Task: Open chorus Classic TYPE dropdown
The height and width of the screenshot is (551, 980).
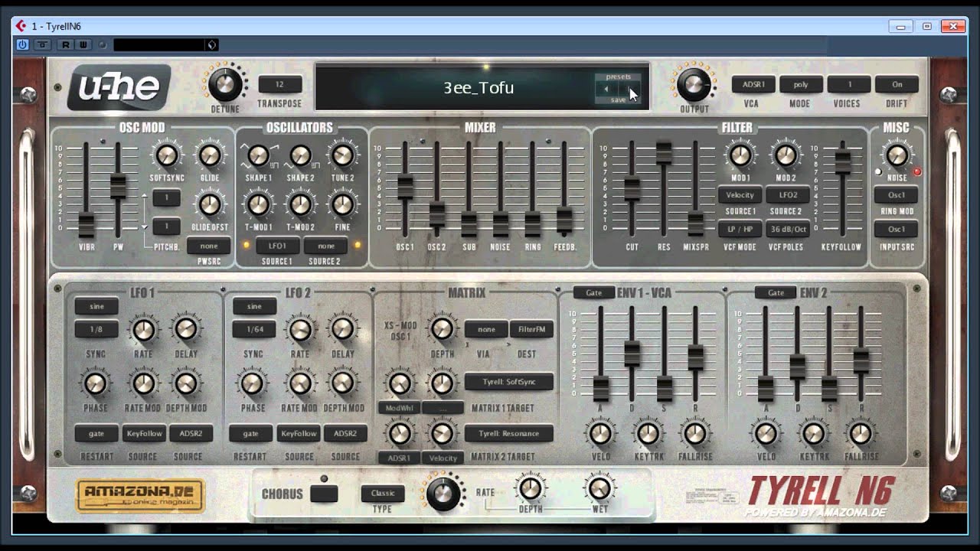Action: click(x=383, y=494)
